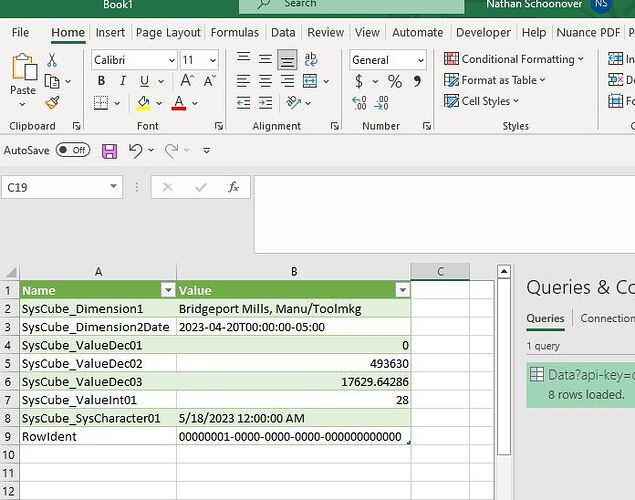Apply cell borders icon
Screen dimensions: 635x500
pos(101,103)
